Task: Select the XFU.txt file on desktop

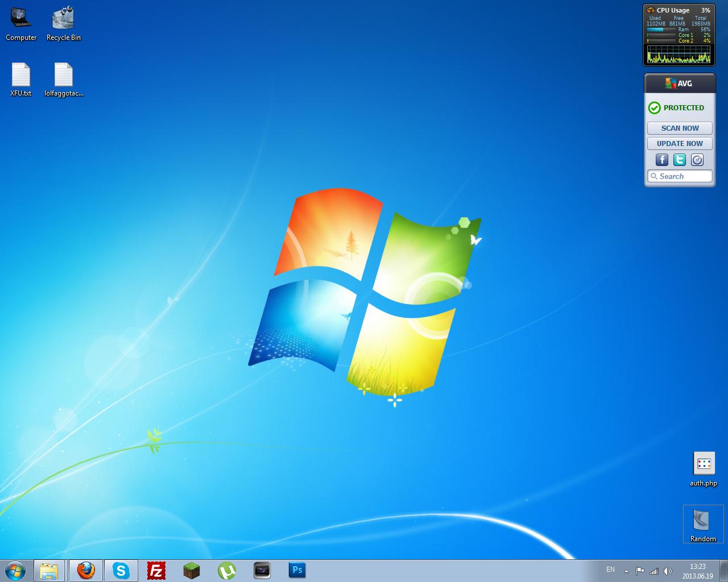Action: click(x=21, y=79)
